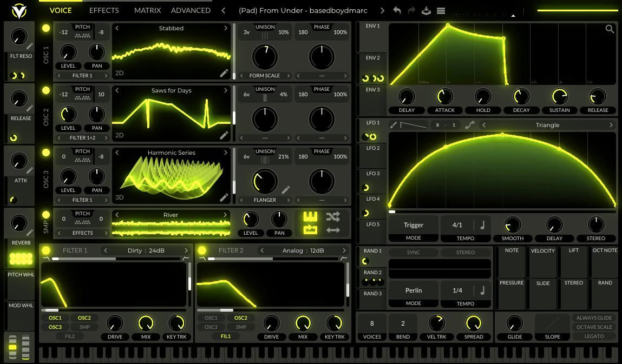Click the VELOCITY modulation source
Image resolution: width=622 pixels, height=364 pixels.
point(542,262)
